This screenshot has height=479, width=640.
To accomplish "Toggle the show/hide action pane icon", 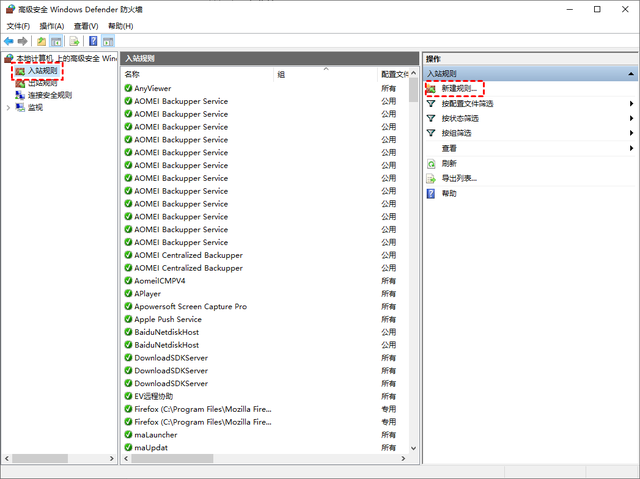I will pos(108,41).
